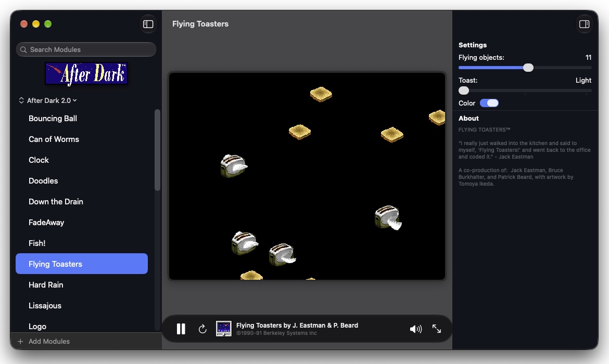Minimize the window with the yellow button

36,24
